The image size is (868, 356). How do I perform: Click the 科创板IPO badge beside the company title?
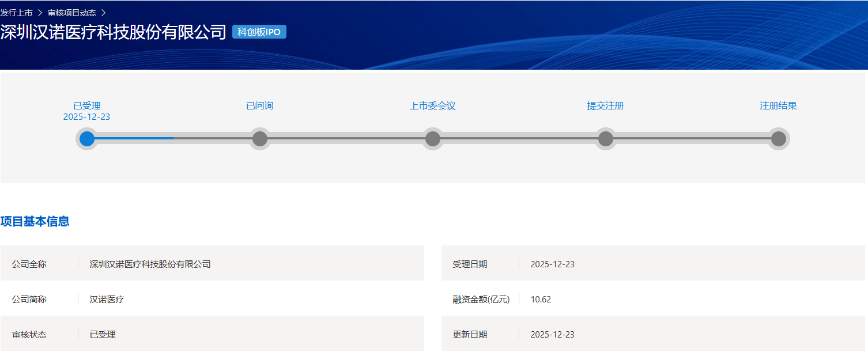259,32
